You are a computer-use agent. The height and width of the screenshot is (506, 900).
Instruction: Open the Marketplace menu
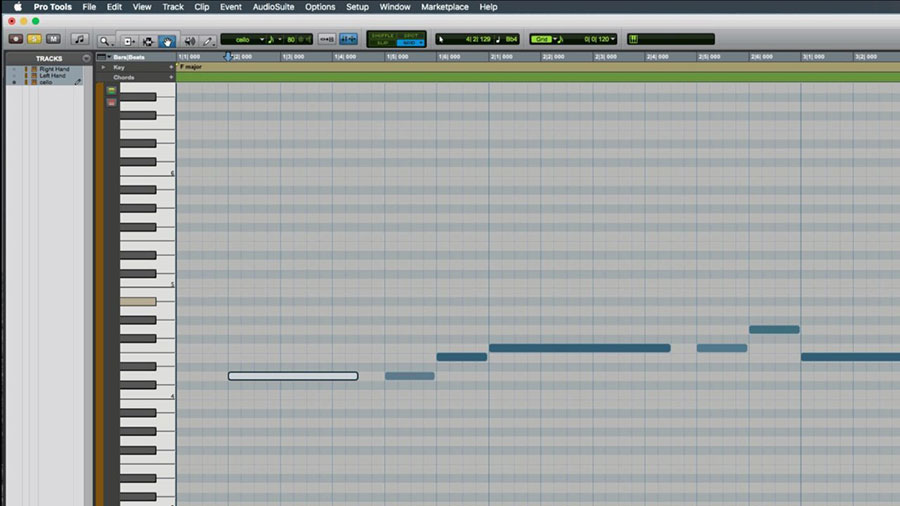(445, 7)
